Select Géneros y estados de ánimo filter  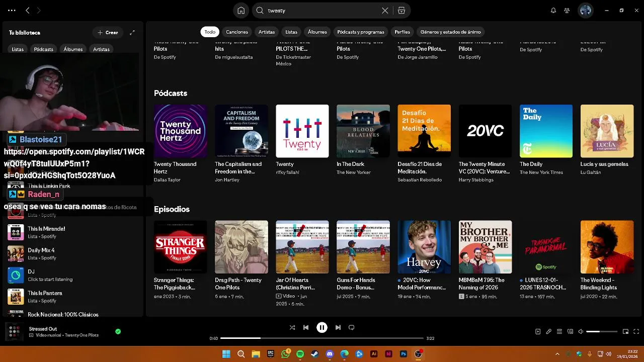pyautogui.click(x=451, y=32)
